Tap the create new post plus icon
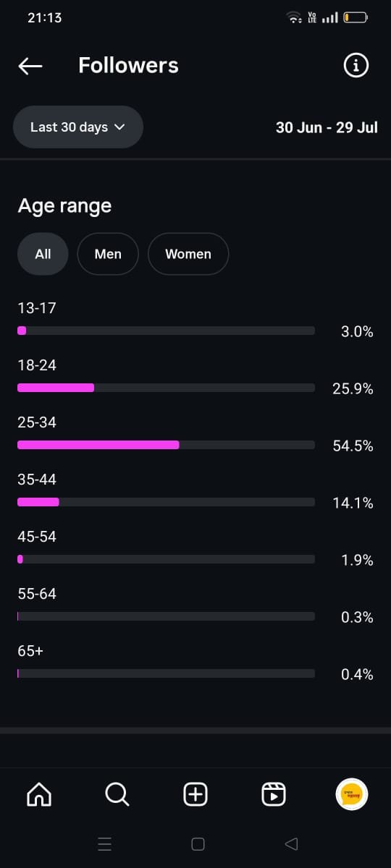Viewport: 391px width, 868px height. (195, 794)
